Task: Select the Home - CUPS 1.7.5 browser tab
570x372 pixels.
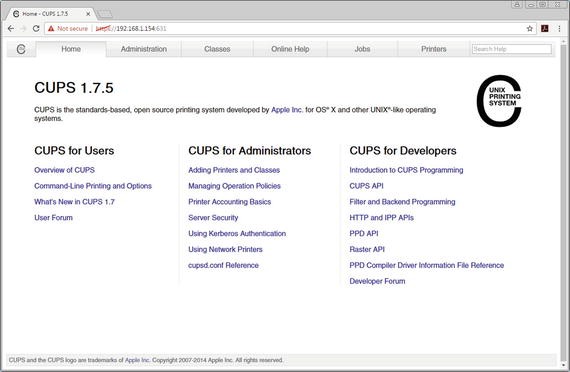Action: coord(50,14)
